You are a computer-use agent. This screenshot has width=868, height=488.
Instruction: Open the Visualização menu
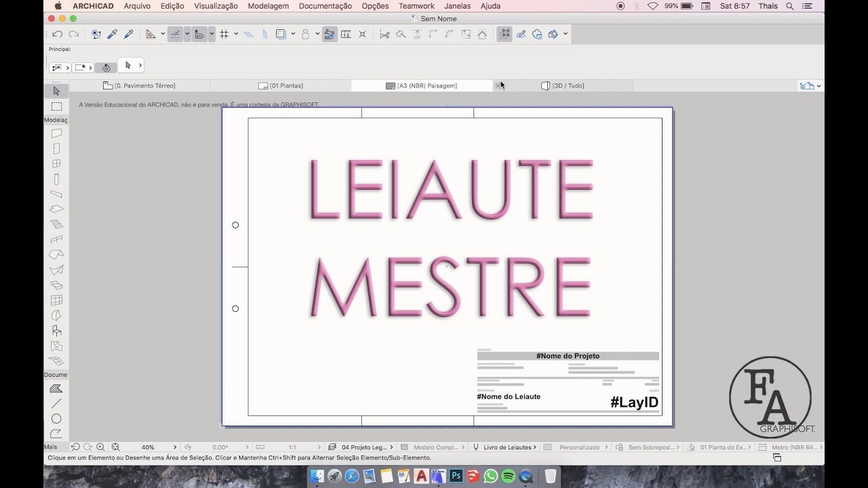(x=216, y=6)
